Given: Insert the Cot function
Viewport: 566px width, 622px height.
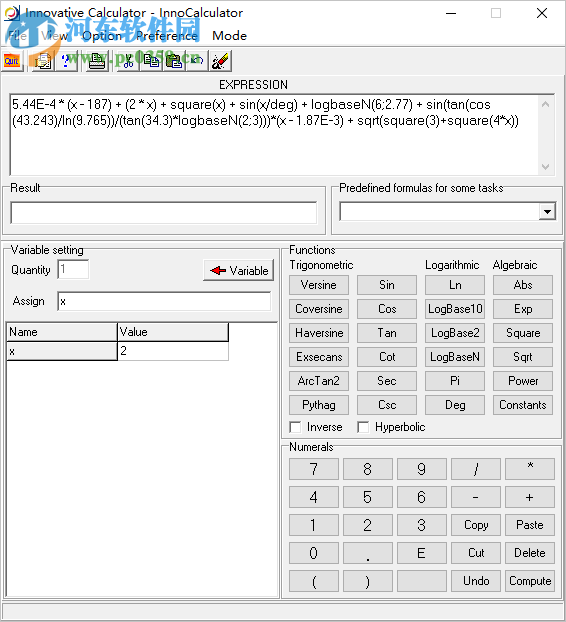Looking at the screenshot, I should (387, 357).
